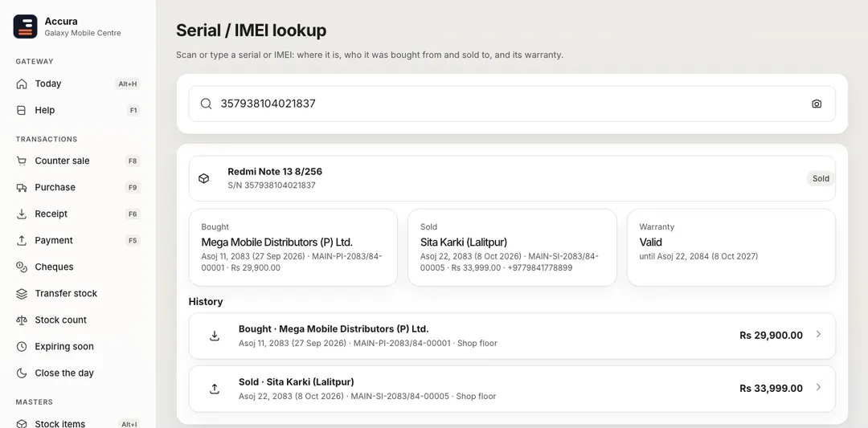Click the package icon beside Redmi Note 13

203,178
